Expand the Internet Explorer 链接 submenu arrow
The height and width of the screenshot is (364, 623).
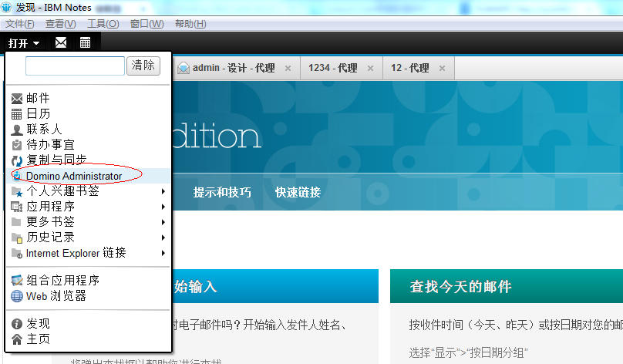tap(163, 253)
